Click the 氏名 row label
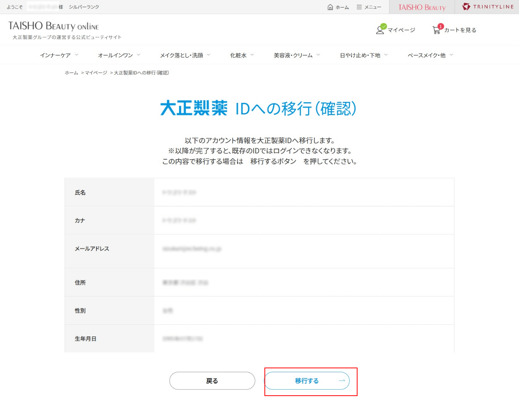 click(80, 192)
